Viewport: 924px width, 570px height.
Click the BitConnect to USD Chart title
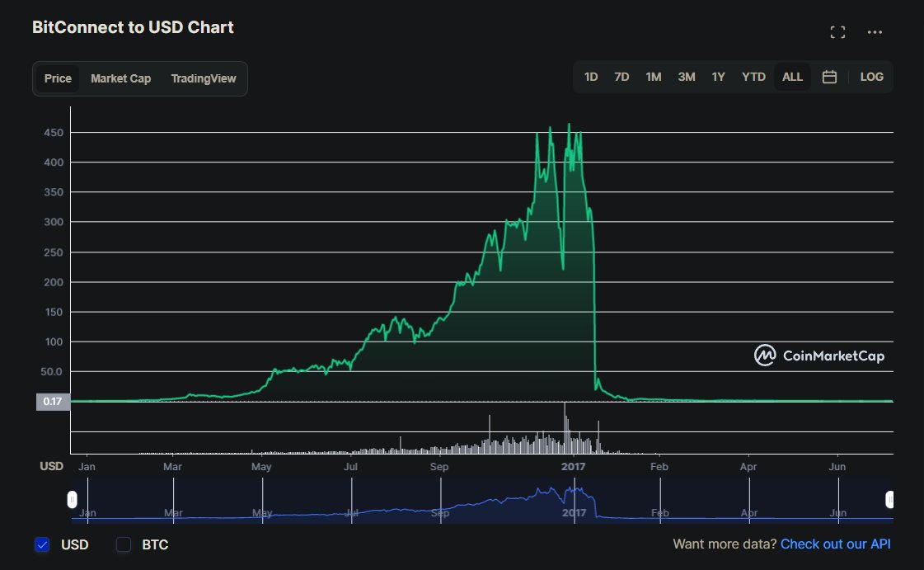pyautogui.click(x=133, y=27)
